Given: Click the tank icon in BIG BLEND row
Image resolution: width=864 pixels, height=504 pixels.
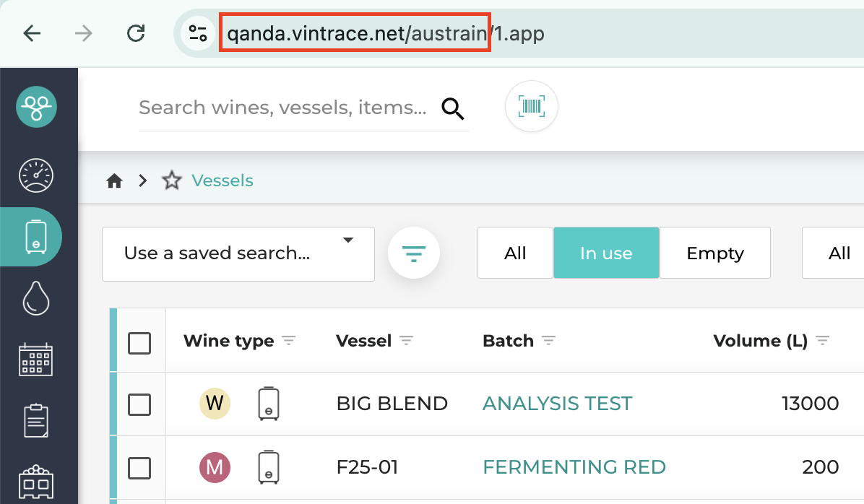Looking at the screenshot, I should [x=268, y=404].
